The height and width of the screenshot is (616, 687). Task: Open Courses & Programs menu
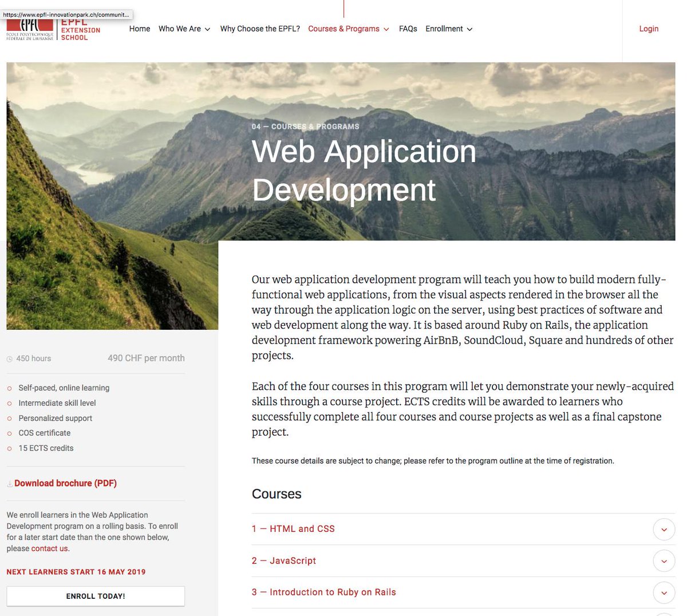pos(343,29)
